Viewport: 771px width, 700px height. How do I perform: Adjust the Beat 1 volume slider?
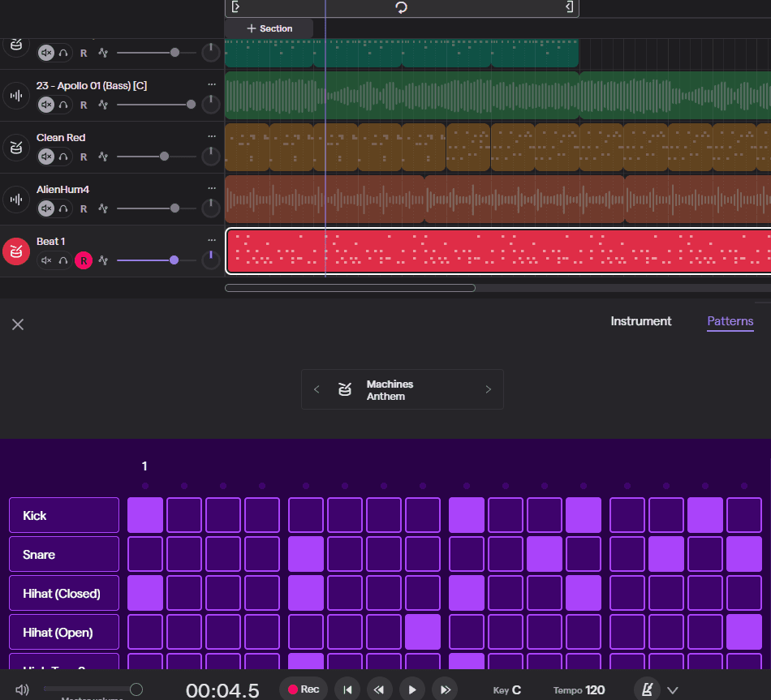pos(174,260)
